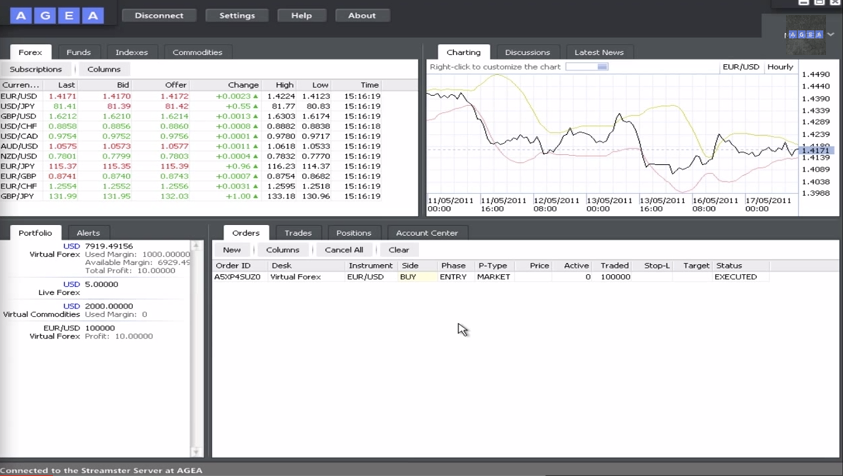
Task: Open the Commodities tab
Action: (197, 52)
